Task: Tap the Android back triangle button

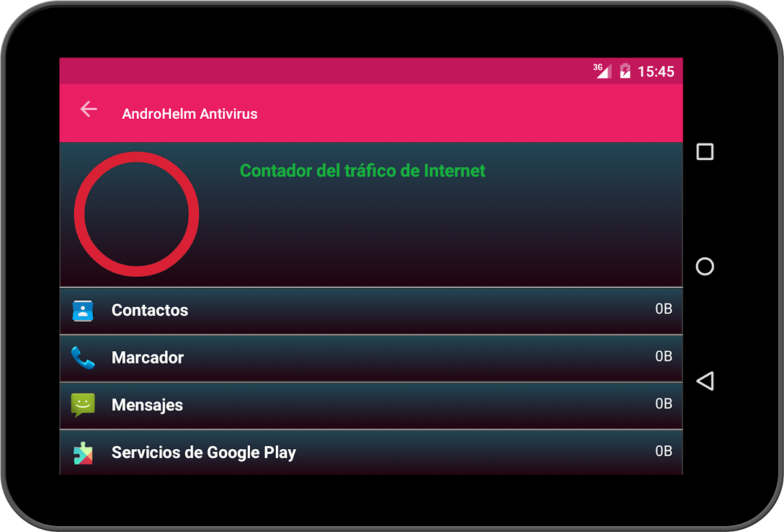Action: pyautogui.click(x=705, y=381)
